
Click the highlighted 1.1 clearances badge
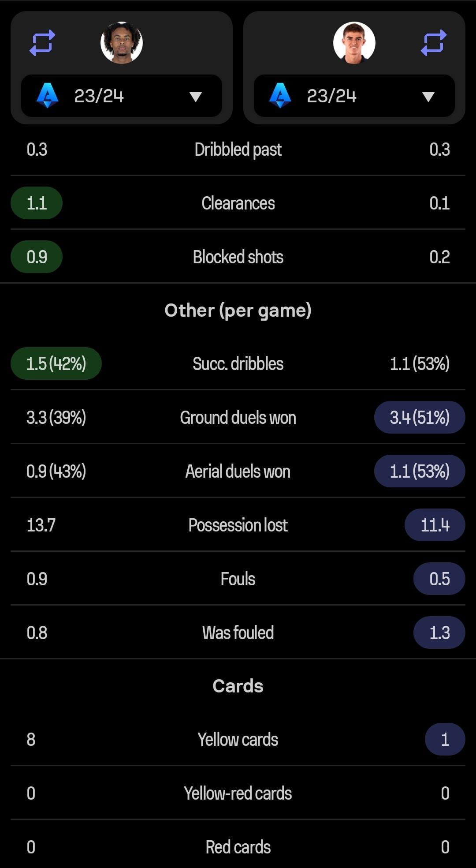37,203
